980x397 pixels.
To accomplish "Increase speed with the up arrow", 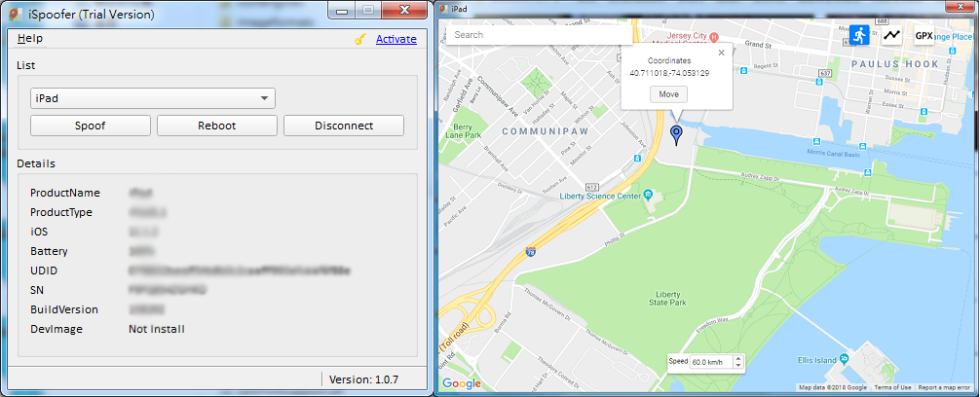I will click(738, 358).
